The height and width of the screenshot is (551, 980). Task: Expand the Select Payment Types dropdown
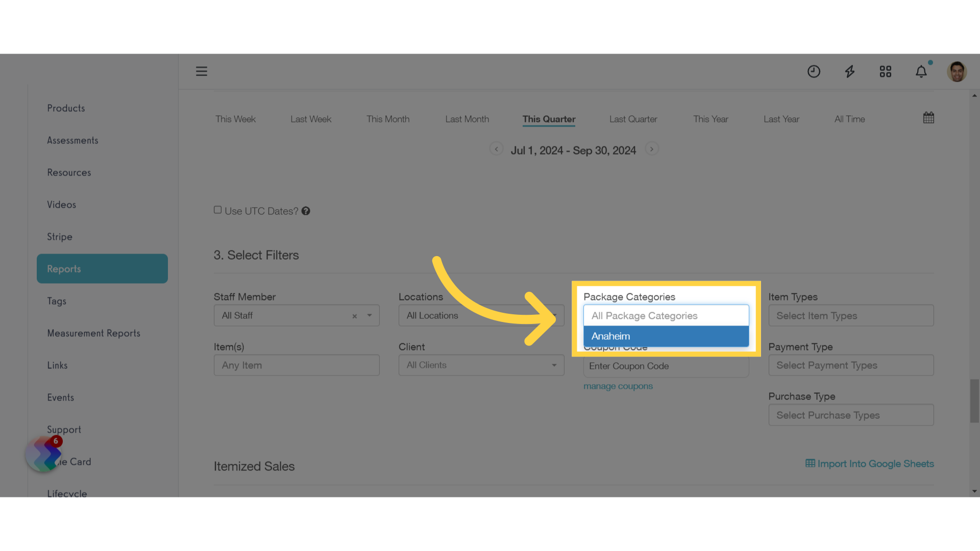(x=851, y=365)
